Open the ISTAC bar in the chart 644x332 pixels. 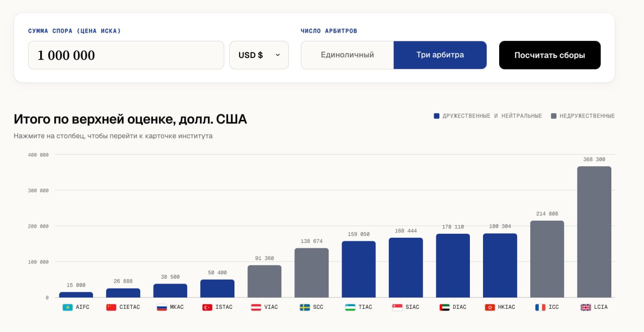(217, 289)
